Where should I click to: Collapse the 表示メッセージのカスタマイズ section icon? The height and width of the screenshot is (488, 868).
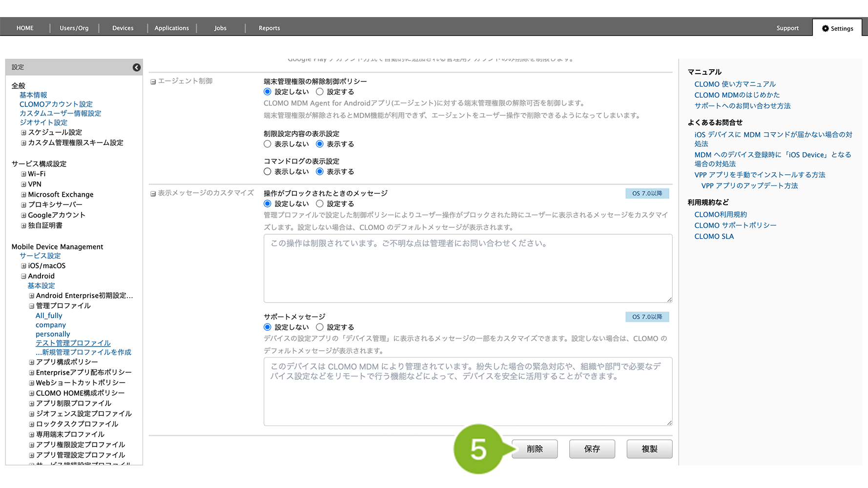pos(153,194)
